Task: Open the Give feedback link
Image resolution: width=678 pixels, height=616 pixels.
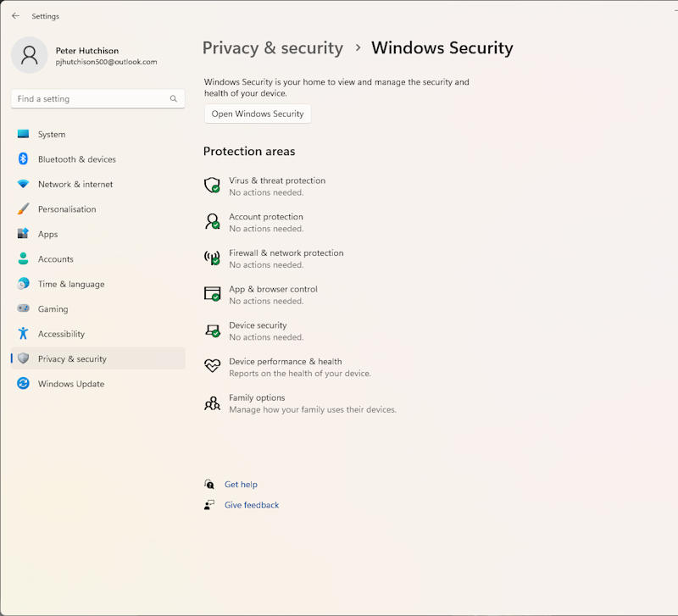Action: (251, 505)
